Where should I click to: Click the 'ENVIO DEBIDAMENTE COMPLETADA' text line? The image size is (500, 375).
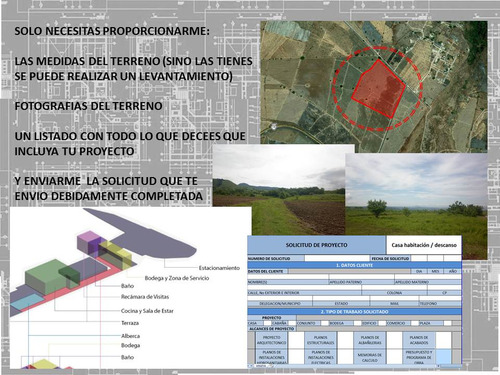tap(109, 196)
